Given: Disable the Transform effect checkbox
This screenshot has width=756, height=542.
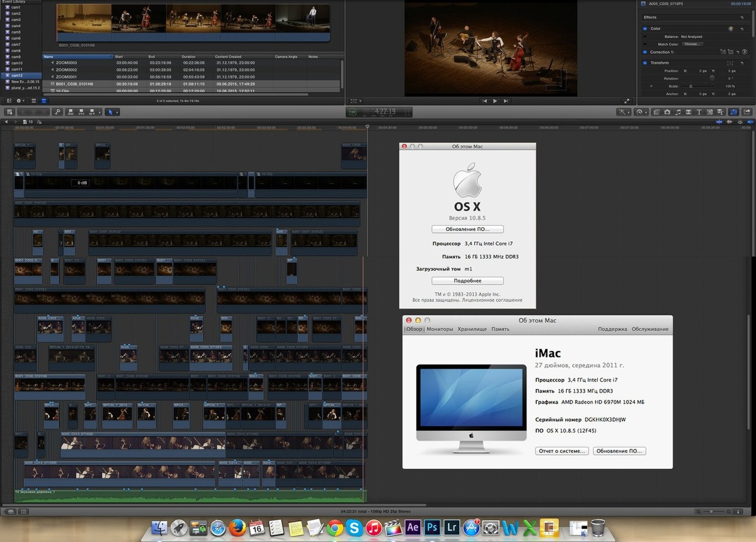Looking at the screenshot, I should tap(644, 63).
